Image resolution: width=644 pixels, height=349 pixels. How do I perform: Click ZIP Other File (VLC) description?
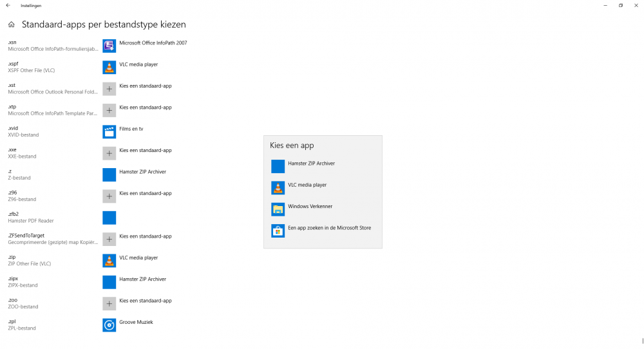point(30,264)
